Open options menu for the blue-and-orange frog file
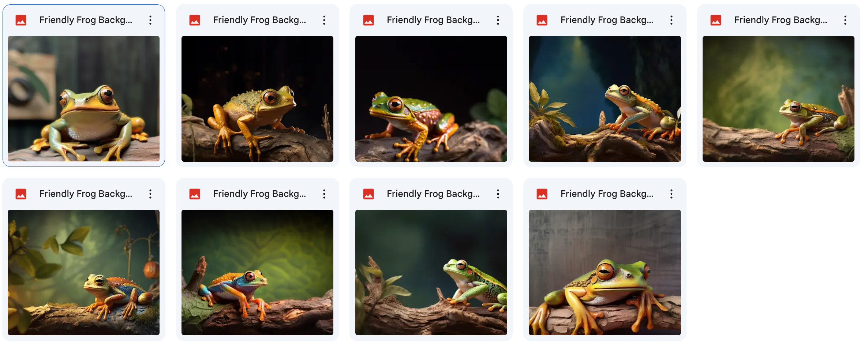Viewport: 868px width, 344px height. coord(324,194)
